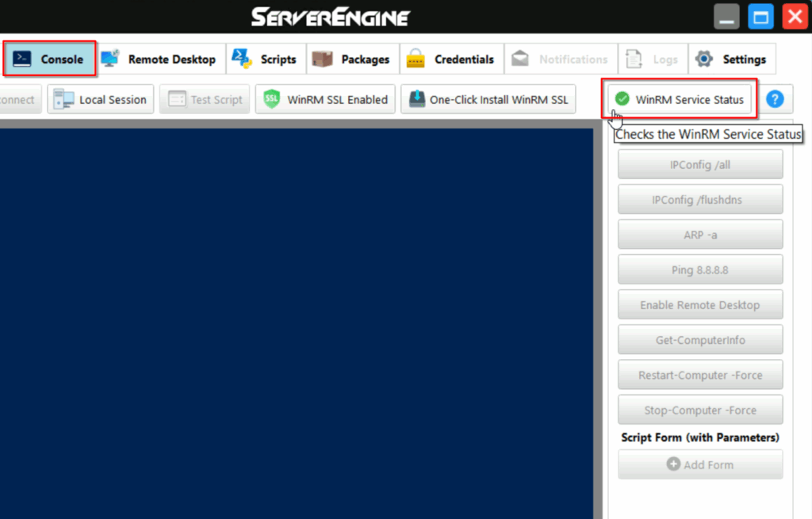Click the plus icon on Add Form
Image resolution: width=812 pixels, height=519 pixels.
click(673, 464)
